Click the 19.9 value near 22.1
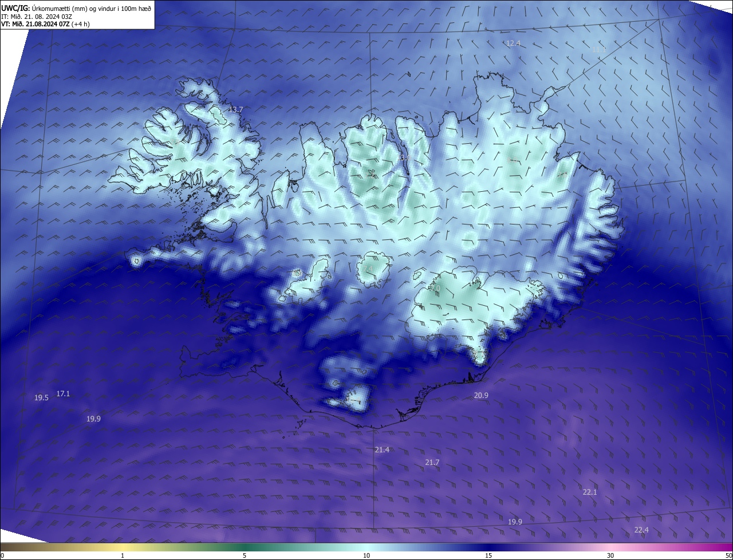Screen dimensions: 733x560 515,522
